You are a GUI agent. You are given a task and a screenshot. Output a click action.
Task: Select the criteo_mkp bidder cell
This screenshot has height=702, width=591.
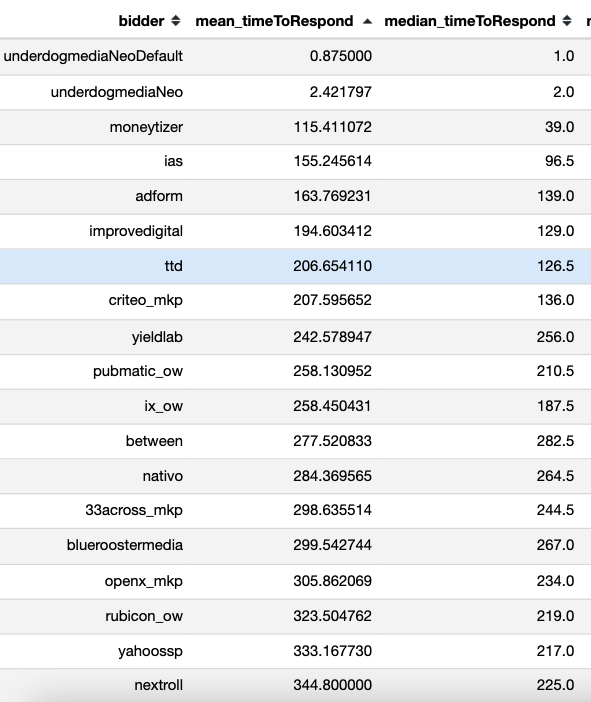coord(146,300)
